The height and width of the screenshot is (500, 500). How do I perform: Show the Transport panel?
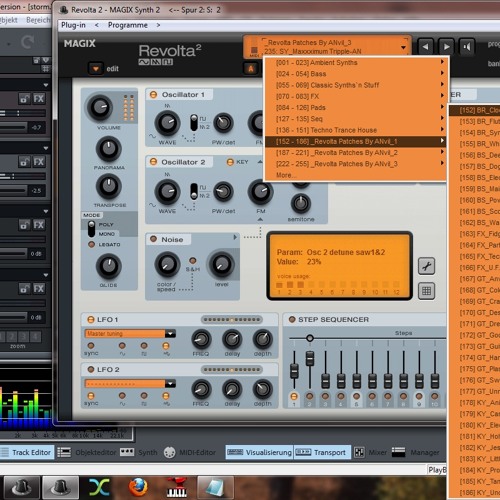322,452
